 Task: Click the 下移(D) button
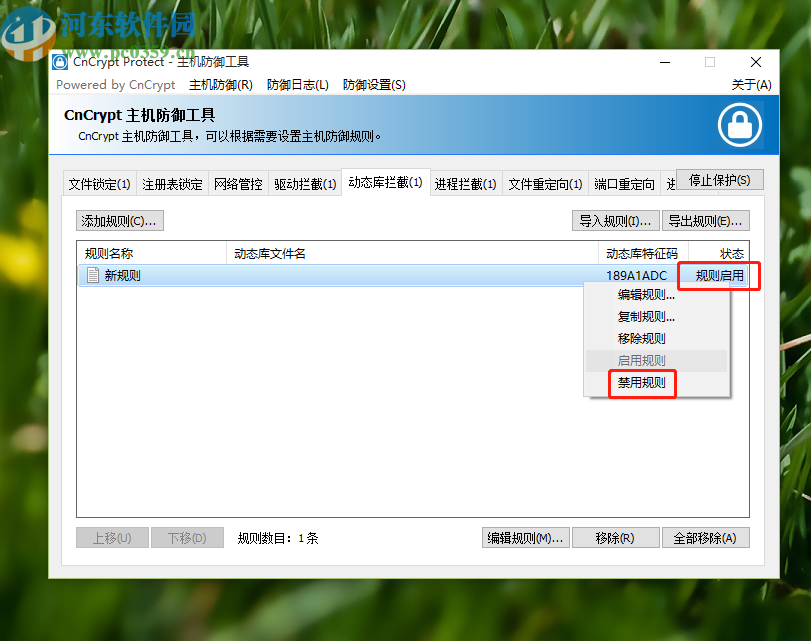(187, 538)
